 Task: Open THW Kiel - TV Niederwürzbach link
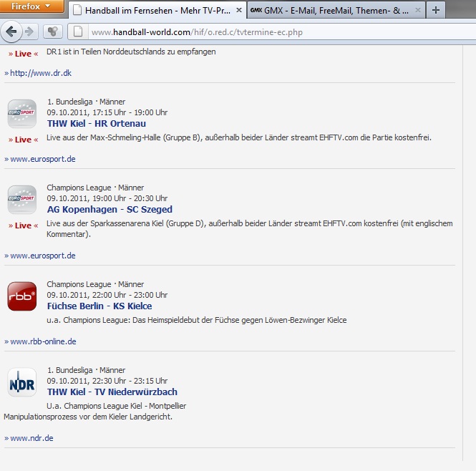coord(112,392)
